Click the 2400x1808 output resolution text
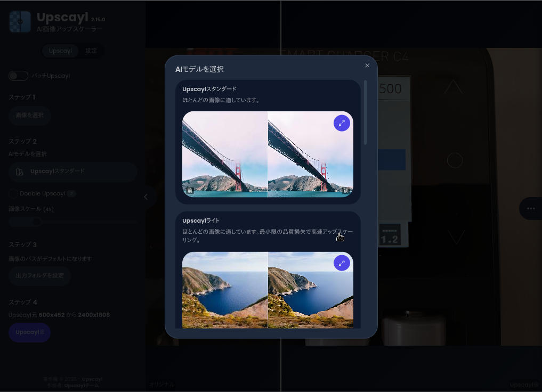542x392 pixels. (x=94, y=315)
